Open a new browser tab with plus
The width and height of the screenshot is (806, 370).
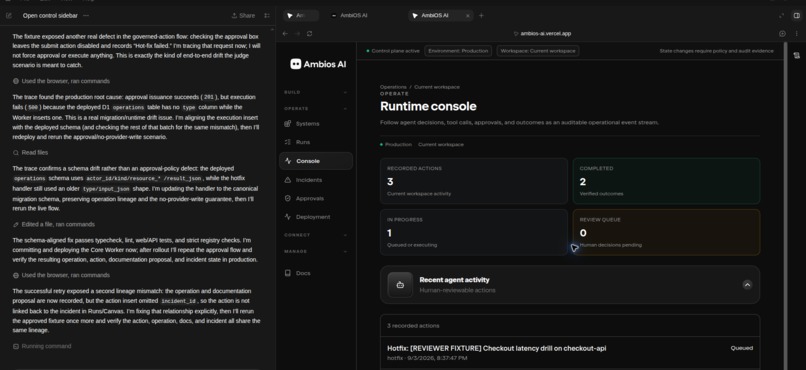click(481, 16)
